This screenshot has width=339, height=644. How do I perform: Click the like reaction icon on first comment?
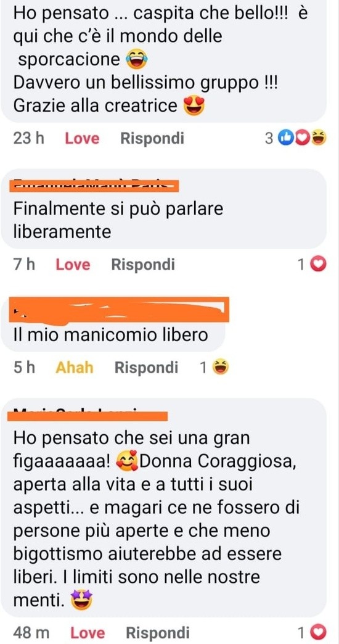285,138
